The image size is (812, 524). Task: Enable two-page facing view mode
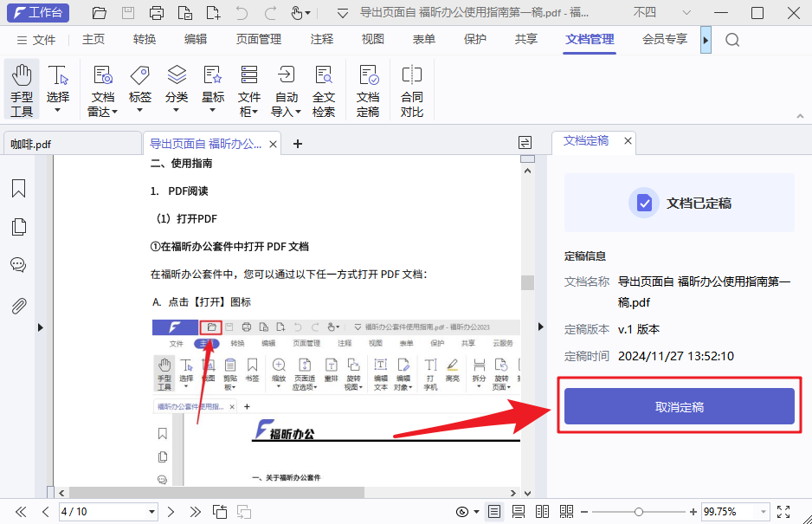(542, 512)
